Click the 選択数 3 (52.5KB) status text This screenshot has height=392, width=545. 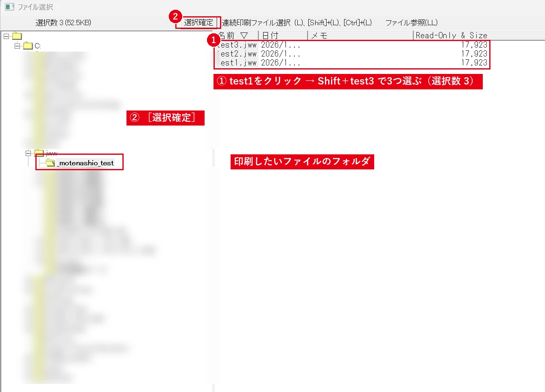(63, 23)
